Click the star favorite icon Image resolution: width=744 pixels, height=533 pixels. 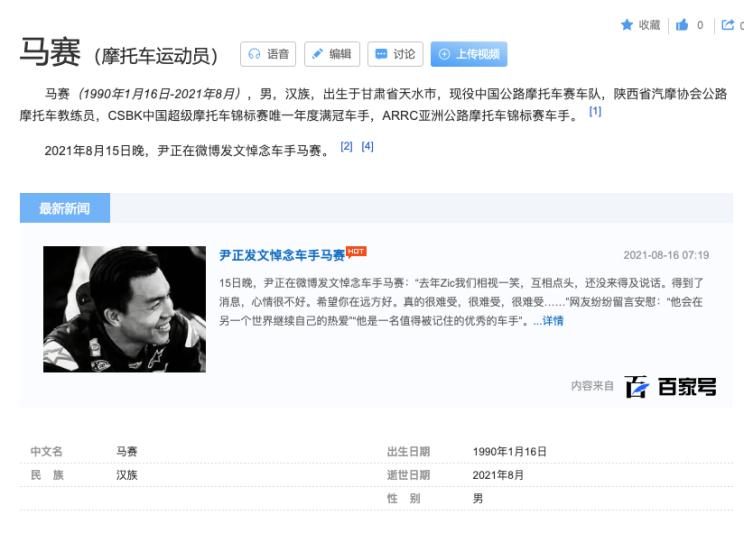[x=627, y=25]
